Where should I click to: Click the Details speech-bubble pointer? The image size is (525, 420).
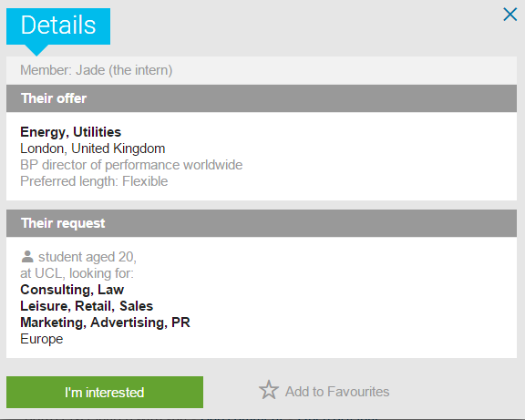(x=36, y=50)
